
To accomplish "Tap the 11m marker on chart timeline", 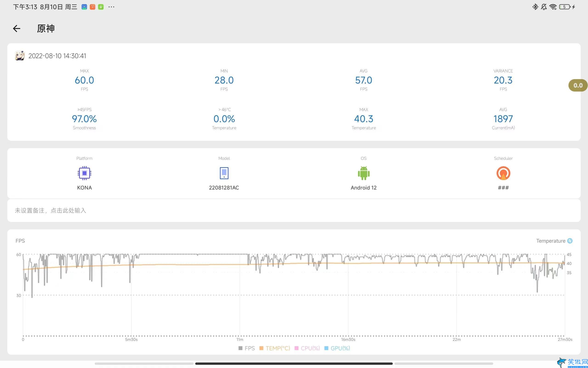I will tap(240, 339).
